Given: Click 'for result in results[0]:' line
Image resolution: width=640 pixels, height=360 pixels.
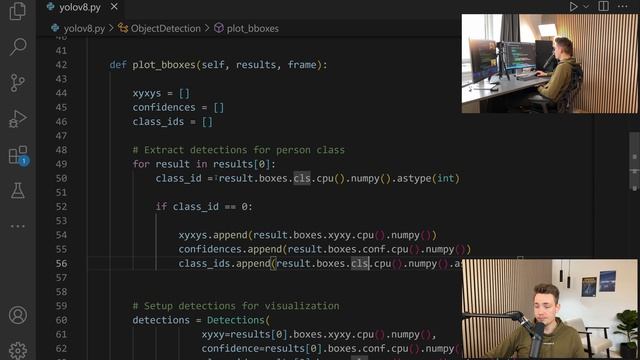Looking at the screenshot, I should coord(204,164).
